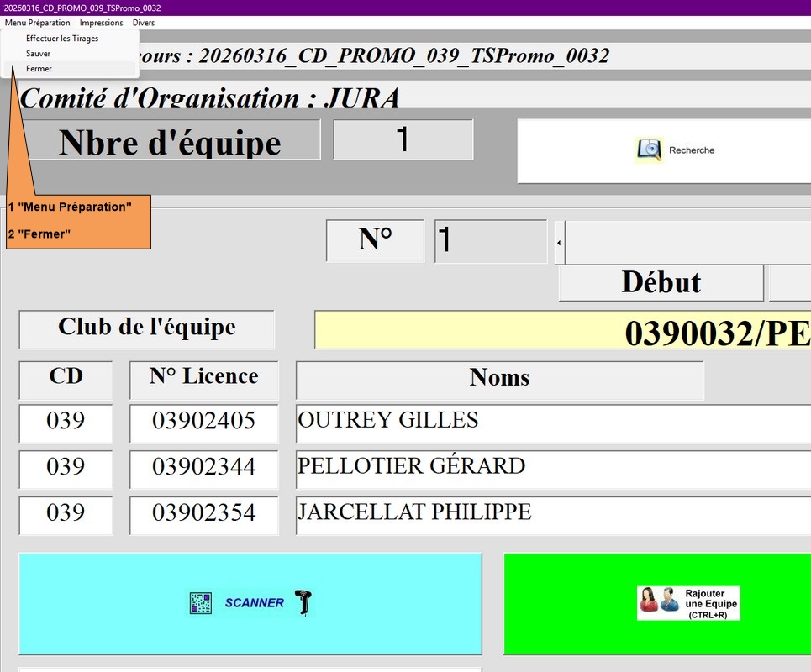
Task: Click the left scroll arrow next to team number
Action: 559,243
